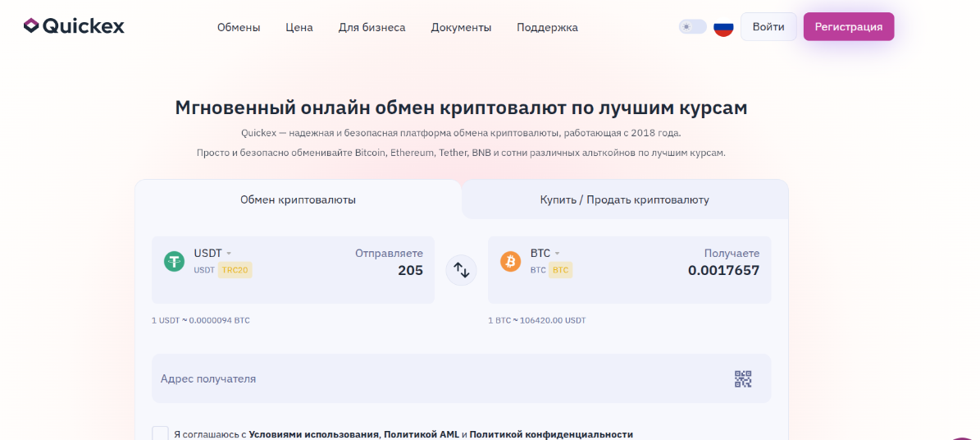This screenshot has width=980, height=440.
Task: Open the Russian flag language selector
Action: click(x=723, y=27)
